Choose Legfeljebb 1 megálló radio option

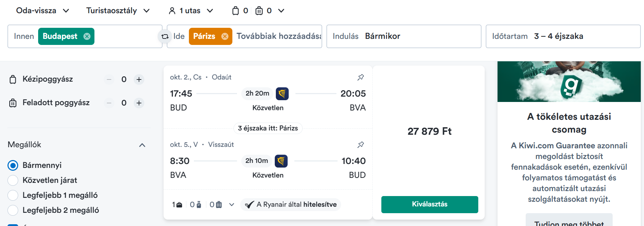pyautogui.click(x=13, y=195)
